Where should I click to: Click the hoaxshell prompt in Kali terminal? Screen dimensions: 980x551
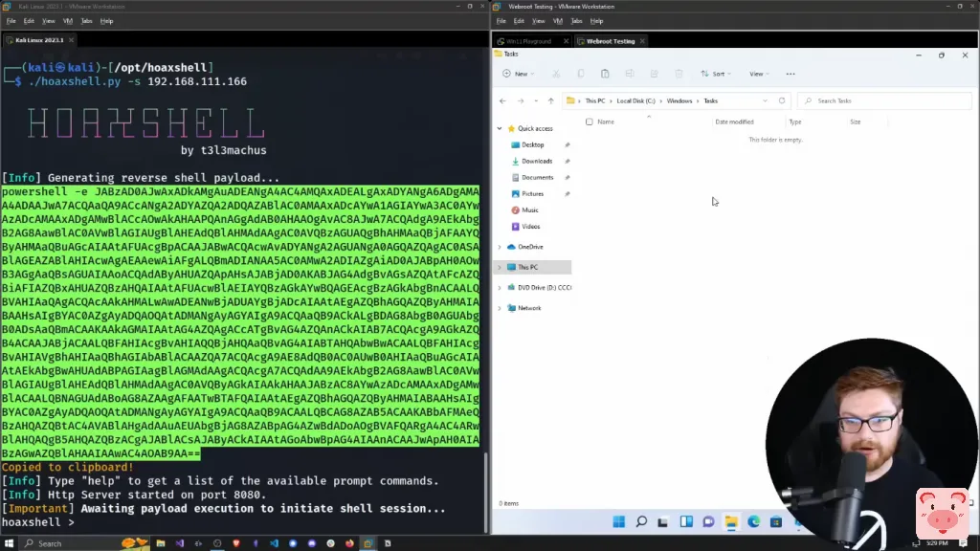click(37, 522)
